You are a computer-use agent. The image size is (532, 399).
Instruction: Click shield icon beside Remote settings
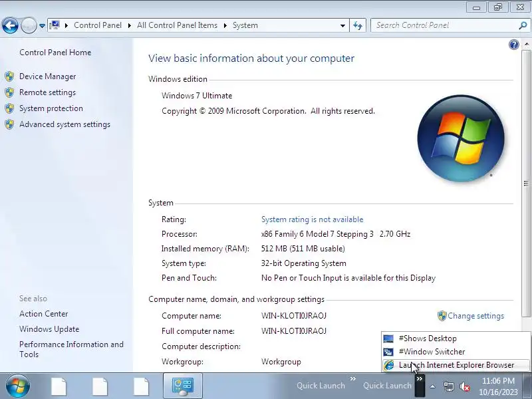coord(9,92)
